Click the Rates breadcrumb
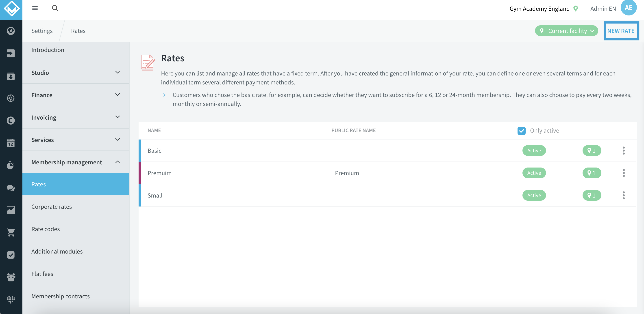This screenshot has height=314, width=644. [x=78, y=31]
